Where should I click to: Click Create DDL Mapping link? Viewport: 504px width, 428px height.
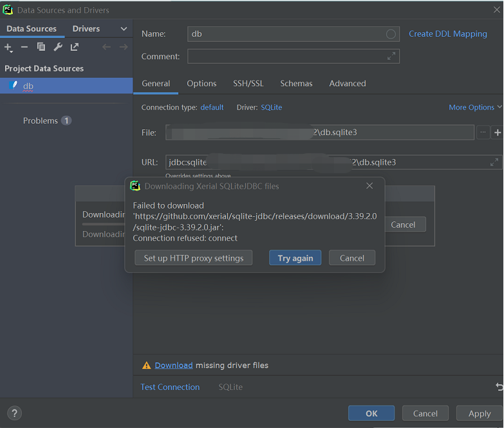[448, 33]
